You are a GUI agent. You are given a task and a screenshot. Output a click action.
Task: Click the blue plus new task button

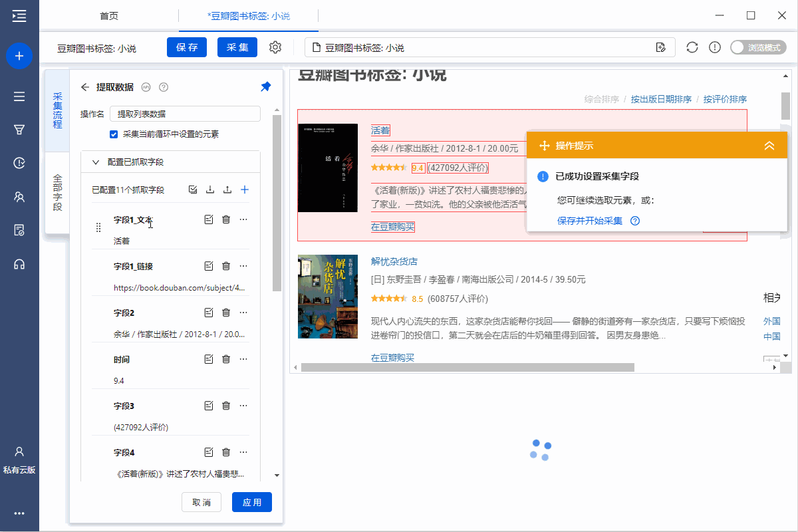pyautogui.click(x=19, y=56)
